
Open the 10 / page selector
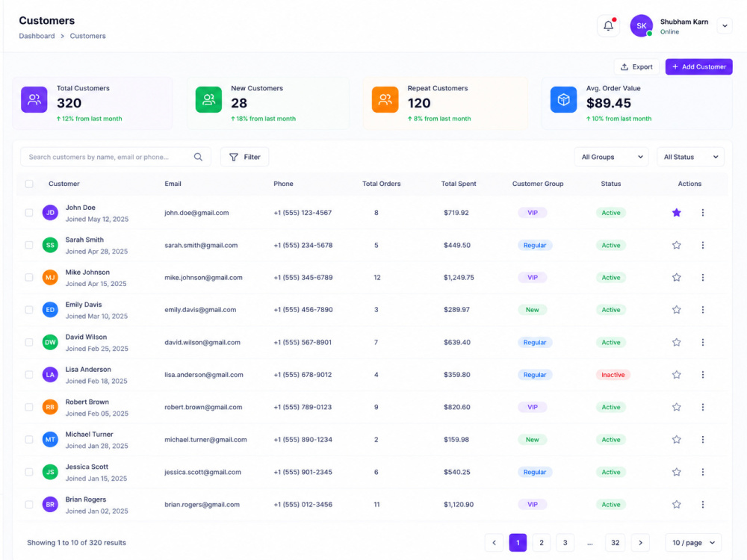(693, 542)
